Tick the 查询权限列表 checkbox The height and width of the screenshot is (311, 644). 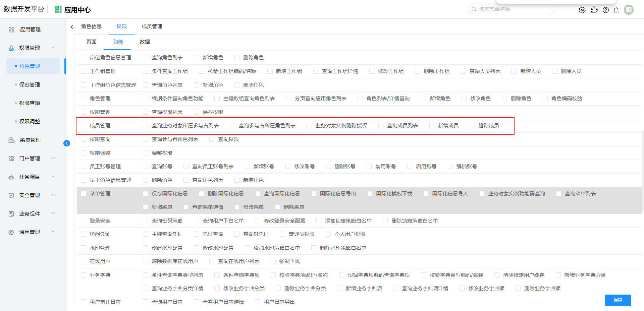[x=145, y=112]
